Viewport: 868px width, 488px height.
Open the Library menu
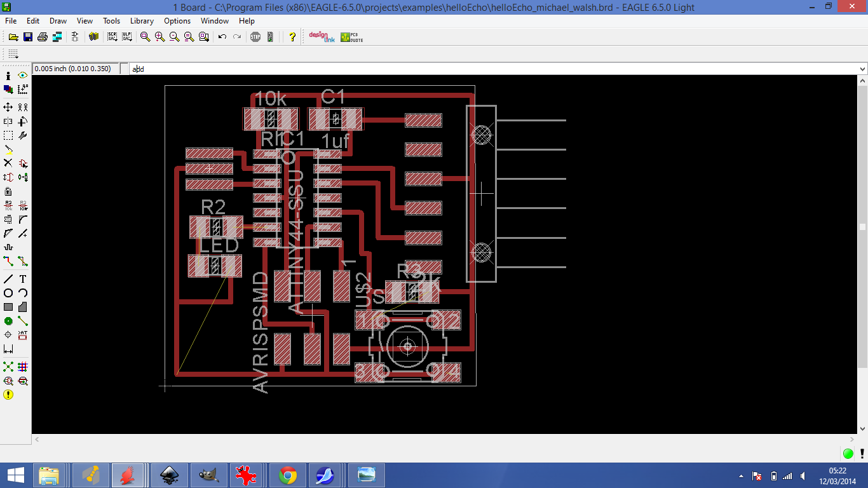(142, 21)
